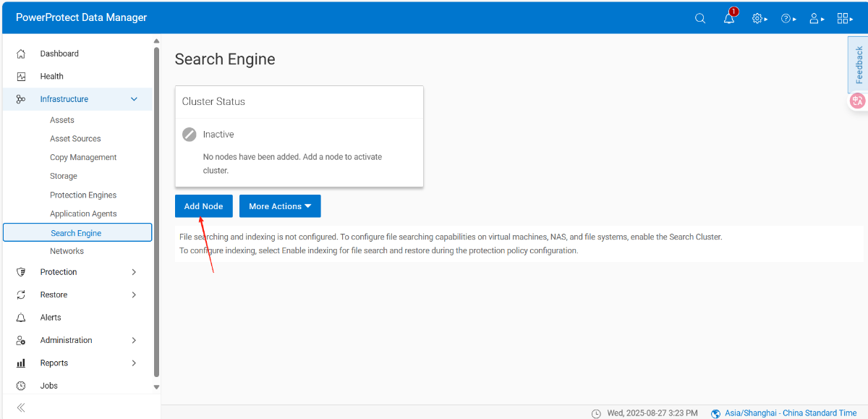Screen dimensions: 868x419
Task: Click sidebar scrollbar up arrow
Action: pyautogui.click(x=156, y=41)
